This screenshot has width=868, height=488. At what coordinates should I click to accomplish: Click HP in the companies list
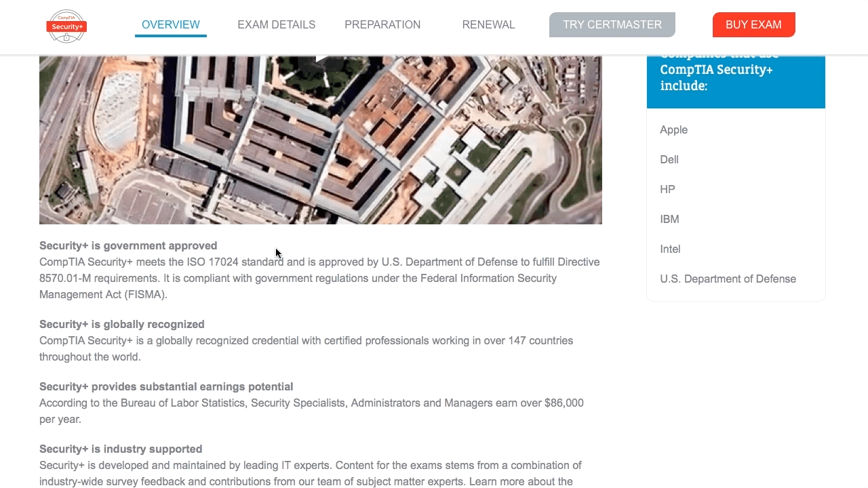click(x=667, y=190)
